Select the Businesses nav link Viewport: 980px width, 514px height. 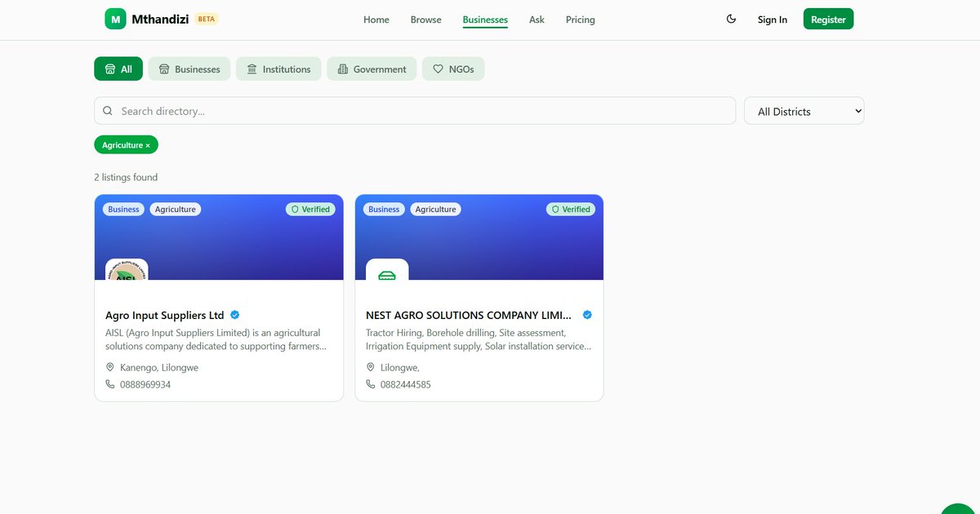(x=485, y=20)
